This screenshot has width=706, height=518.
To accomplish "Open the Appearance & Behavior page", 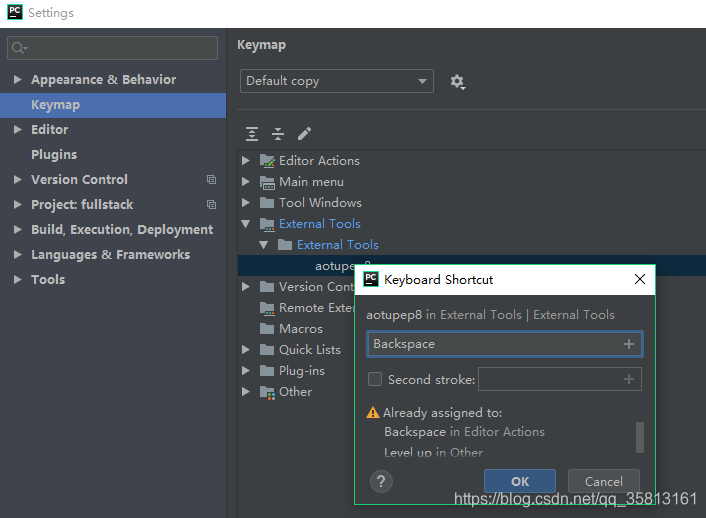I will [x=104, y=80].
